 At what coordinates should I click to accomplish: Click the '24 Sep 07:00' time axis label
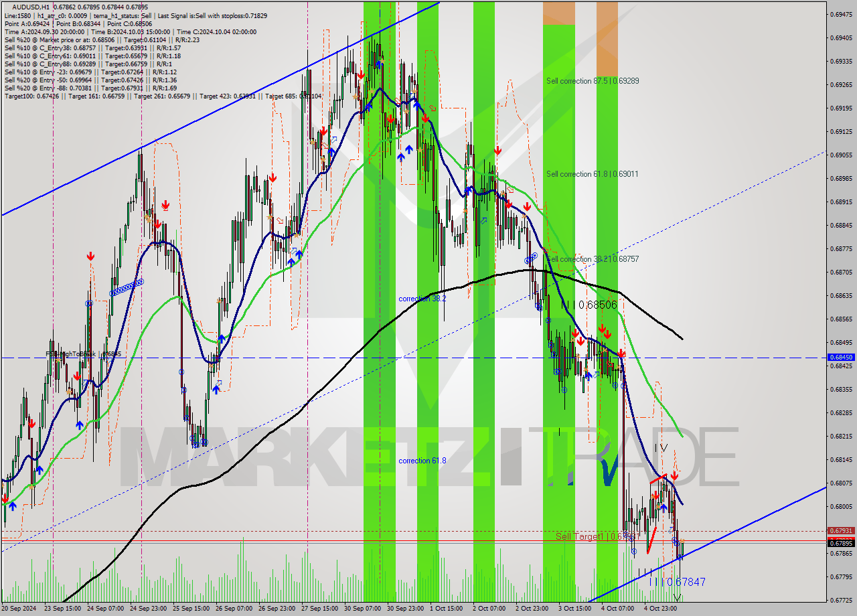tap(106, 609)
